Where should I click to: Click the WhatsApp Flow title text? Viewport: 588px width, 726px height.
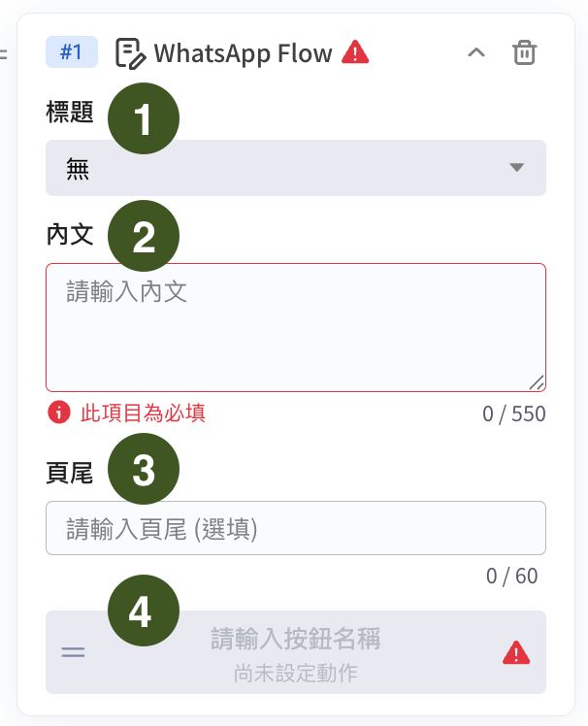point(243,52)
